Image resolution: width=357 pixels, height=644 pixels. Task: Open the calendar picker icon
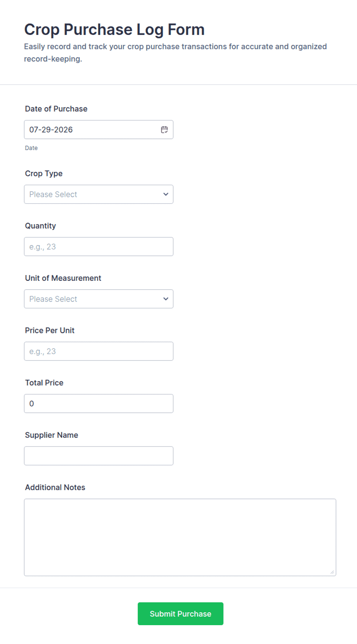coord(164,130)
